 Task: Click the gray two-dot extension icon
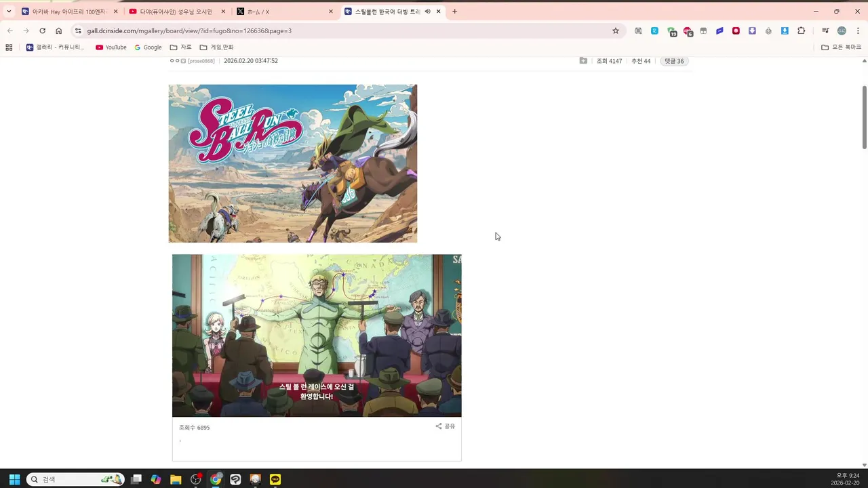(703, 30)
